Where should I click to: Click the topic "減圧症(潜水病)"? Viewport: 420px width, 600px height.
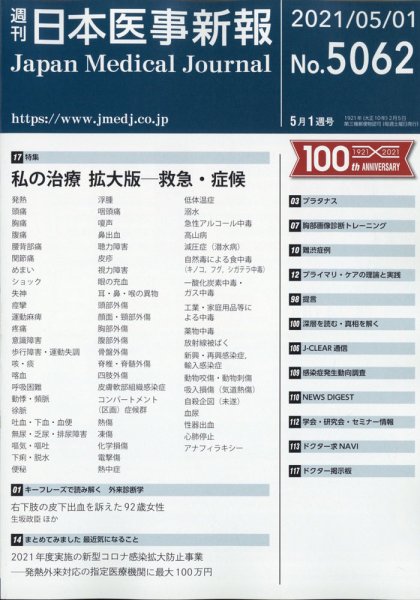tap(212, 247)
